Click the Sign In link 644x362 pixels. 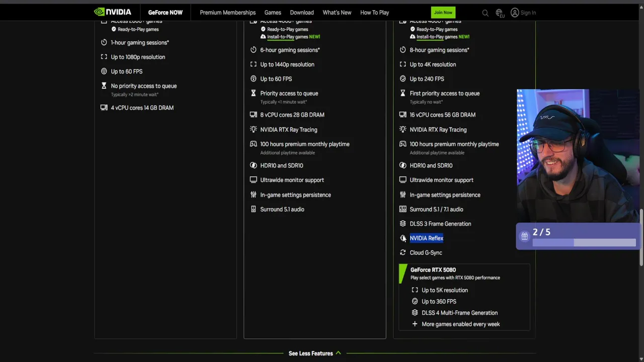click(528, 13)
